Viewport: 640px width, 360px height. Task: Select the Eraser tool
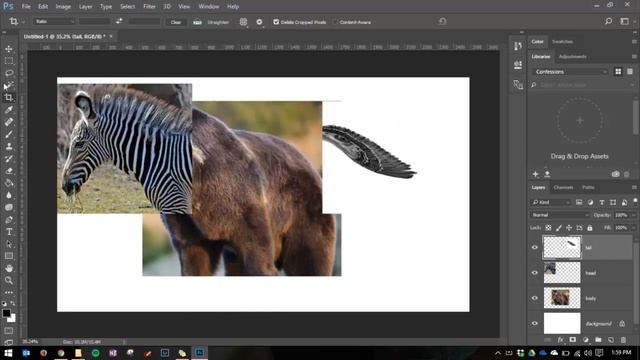click(x=9, y=171)
